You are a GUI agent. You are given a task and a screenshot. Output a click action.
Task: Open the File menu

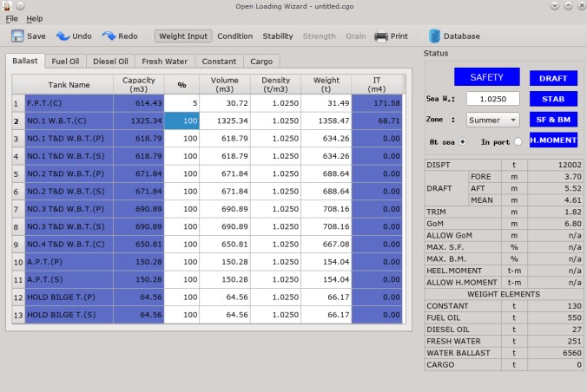point(12,18)
